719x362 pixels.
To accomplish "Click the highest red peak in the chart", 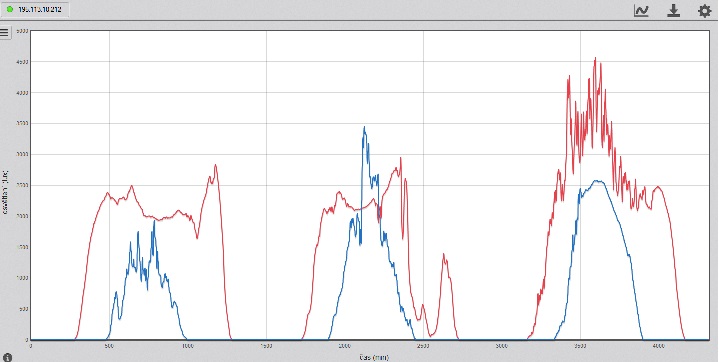I will click(596, 58).
